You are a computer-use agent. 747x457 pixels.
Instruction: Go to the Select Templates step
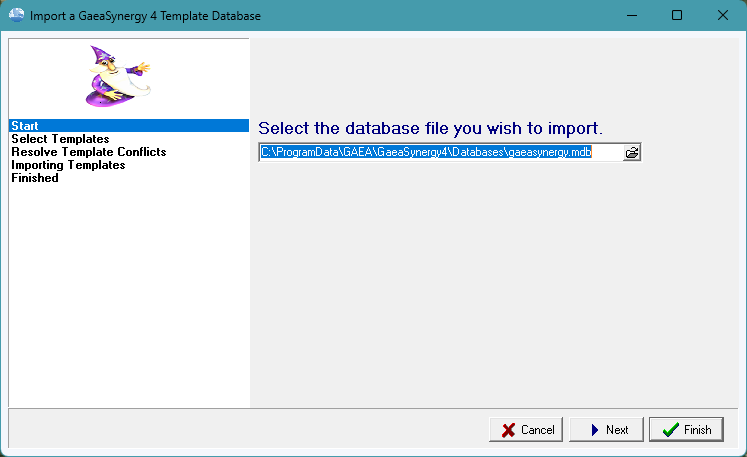pyautogui.click(x=60, y=139)
